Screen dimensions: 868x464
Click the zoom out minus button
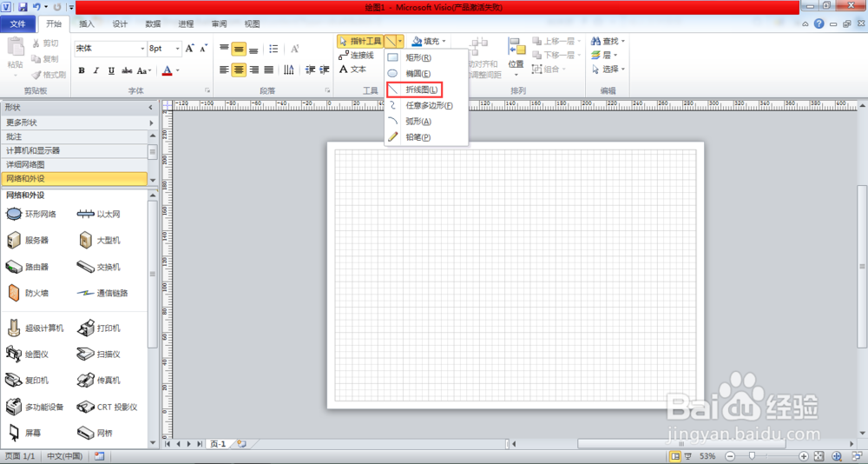pyautogui.click(x=730, y=456)
